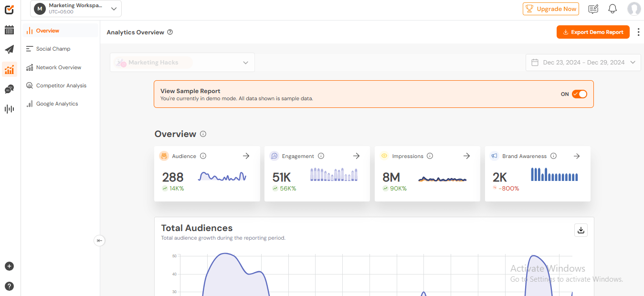
Task: Click the Upgrade Now button
Action: coord(551,9)
